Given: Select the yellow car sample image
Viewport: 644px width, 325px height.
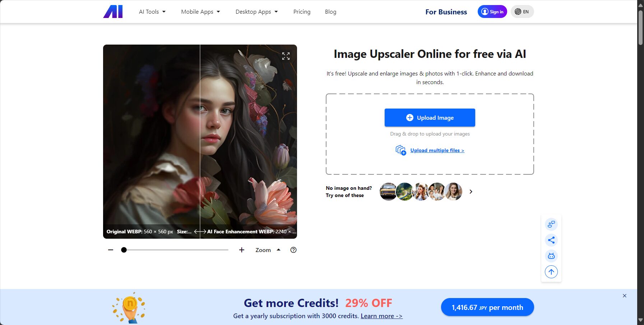Looking at the screenshot, I should tap(388, 192).
